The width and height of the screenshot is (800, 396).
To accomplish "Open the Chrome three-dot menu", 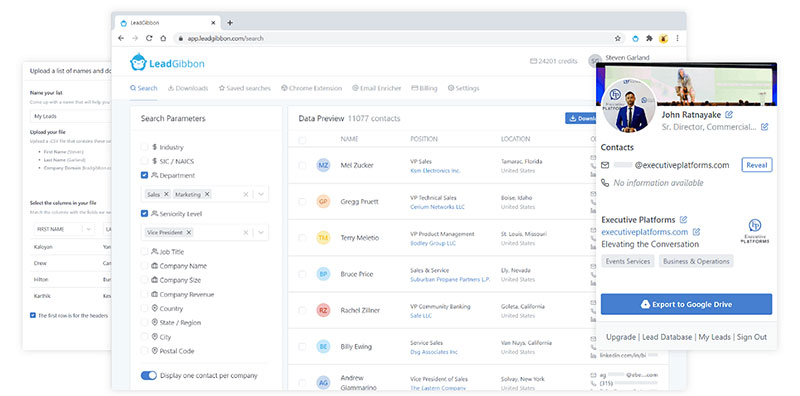I will point(677,38).
